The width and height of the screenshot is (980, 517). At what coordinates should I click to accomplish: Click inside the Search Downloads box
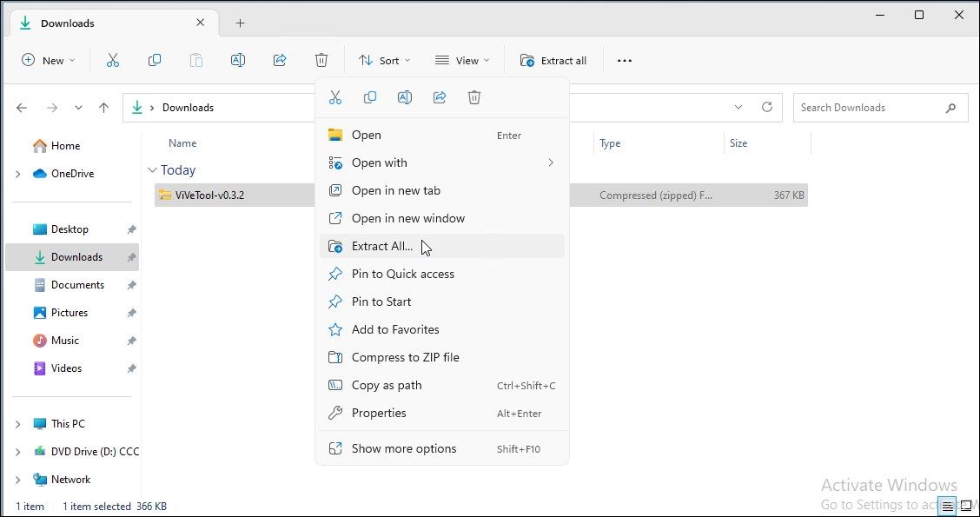(x=869, y=107)
